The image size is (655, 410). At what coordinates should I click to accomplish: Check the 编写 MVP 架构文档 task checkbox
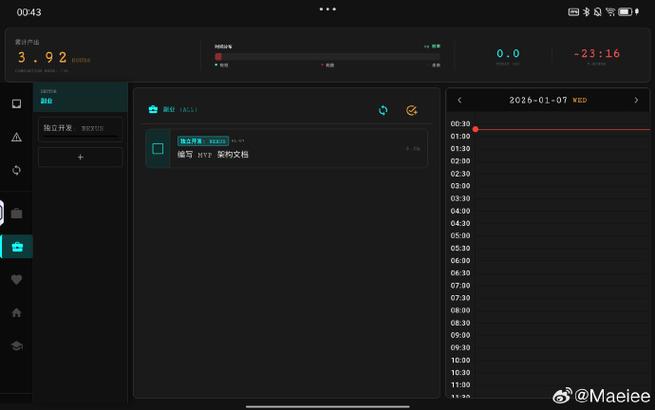tap(158, 148)
